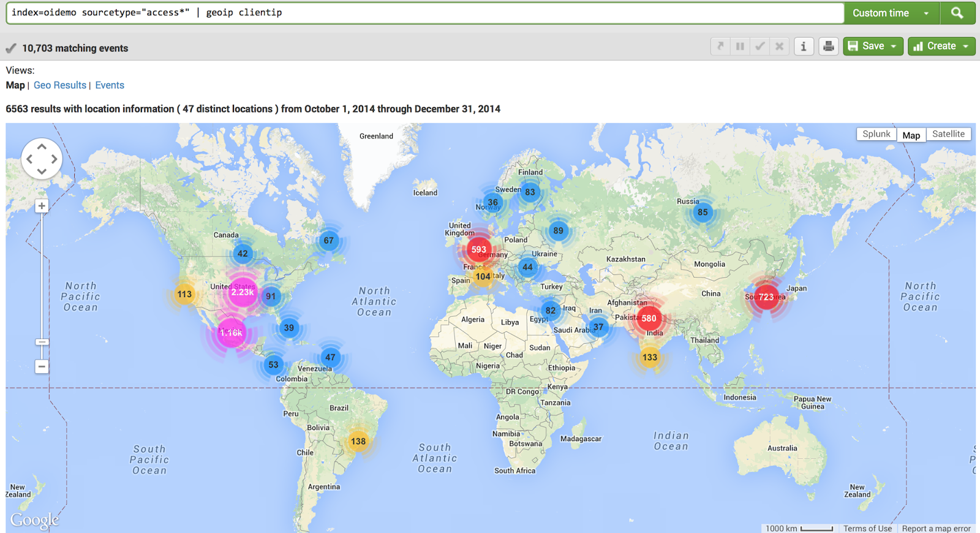Screen dimensions: 980x533
Task: Click the search magnifier button
Action: tap(957, 13)
